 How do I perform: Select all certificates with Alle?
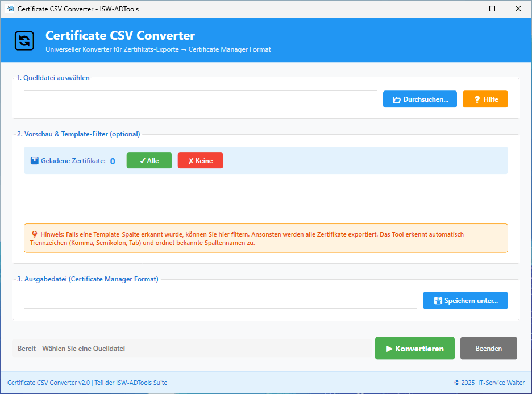click(149, 161)
